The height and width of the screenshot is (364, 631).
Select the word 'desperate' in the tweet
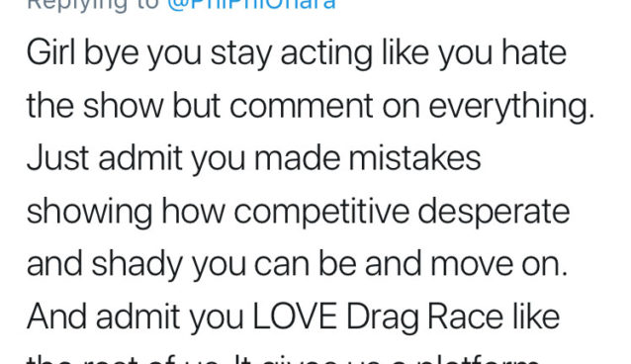click(x=494, y=213)
